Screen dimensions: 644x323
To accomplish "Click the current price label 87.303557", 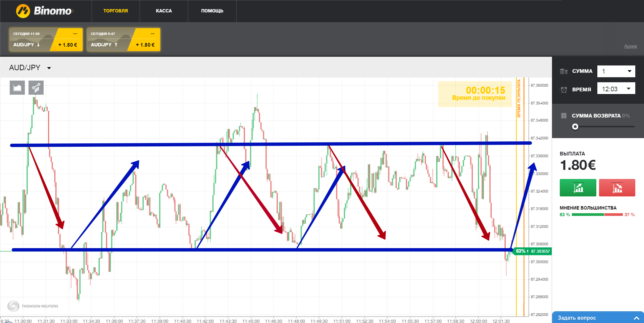I will 540,251.
